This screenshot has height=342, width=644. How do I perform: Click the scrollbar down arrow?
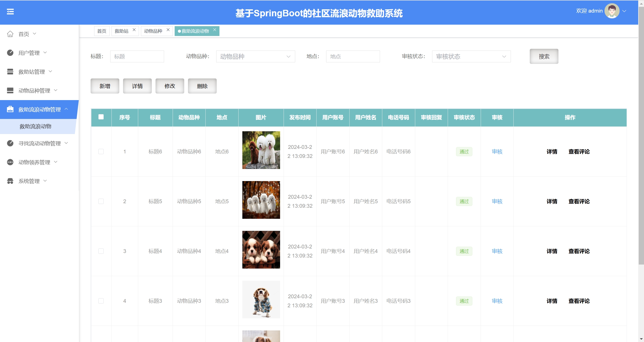[x=641, y=339]
